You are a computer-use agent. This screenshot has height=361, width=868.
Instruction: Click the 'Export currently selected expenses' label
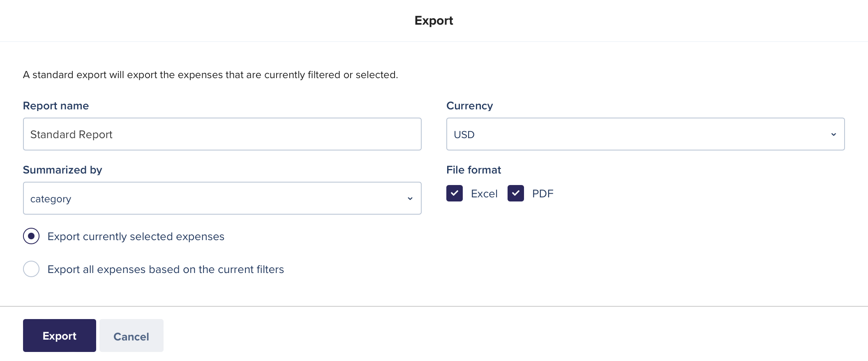136,236
